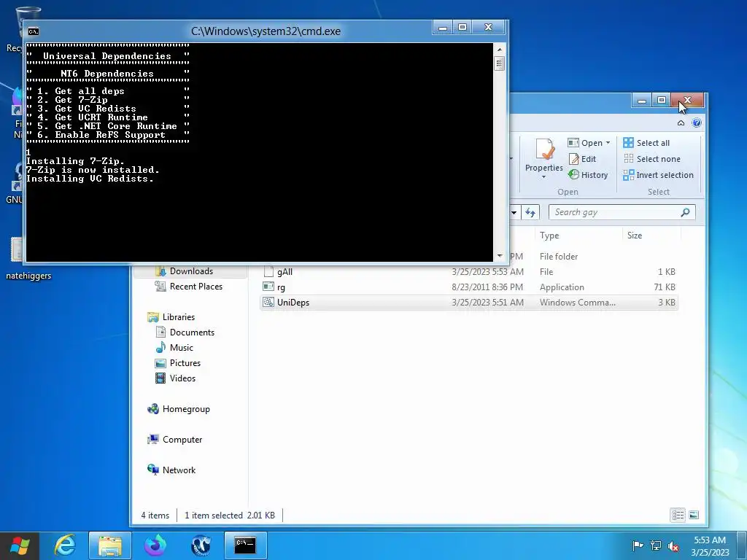Open the Properties dropdown arrow
The image size is (747, 560).
(543, 177)
